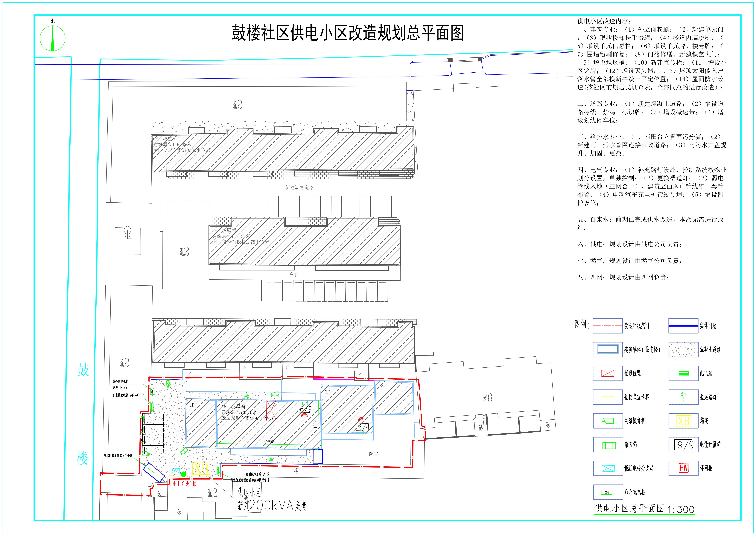Click the note 七、燃气:规划设计由燃气公司负责
756x536 pixels.
click(630, 261)
